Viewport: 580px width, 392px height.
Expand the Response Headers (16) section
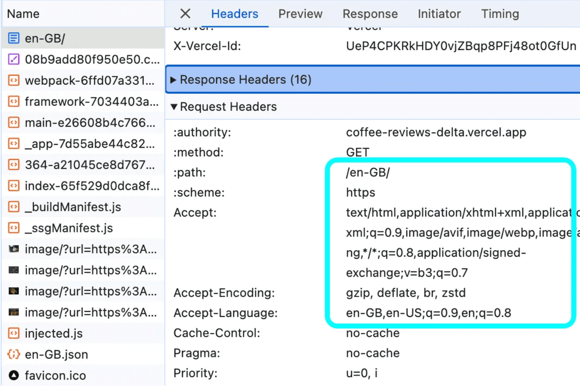click(x=173, y=79)
